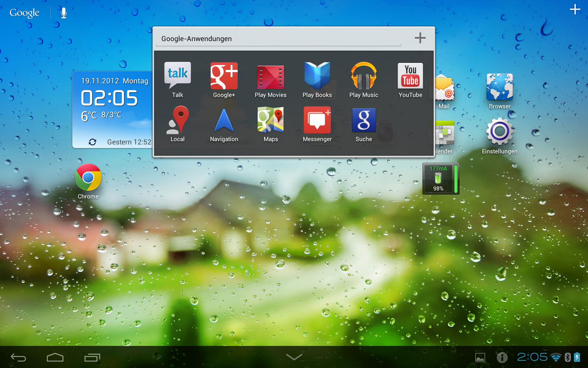Open the gallery notification icon
Screen dimensions: 588x368
coord(480,358)
